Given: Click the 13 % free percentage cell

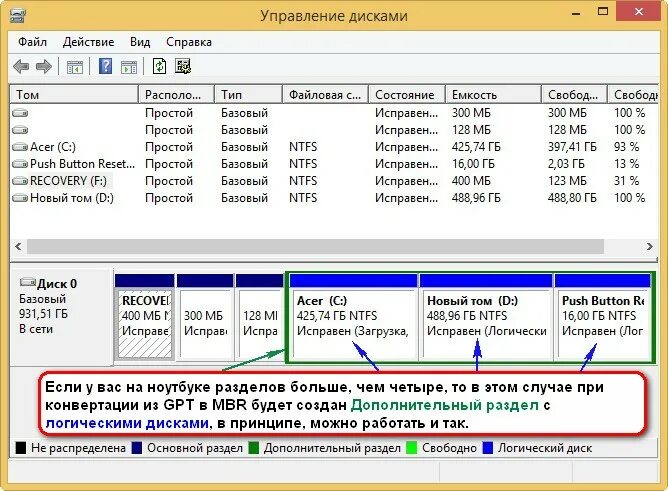Looking at the screenshot, I should click(626, 164).
